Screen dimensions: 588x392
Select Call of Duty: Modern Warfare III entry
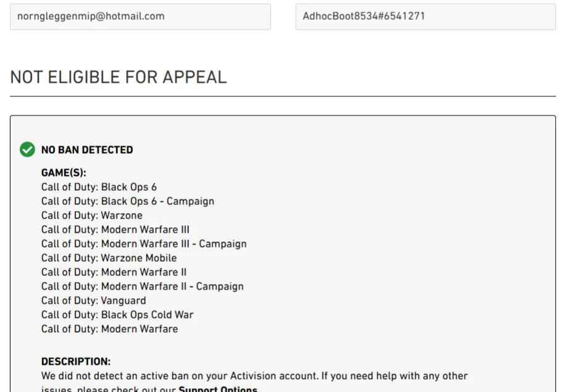[x=115, y=230]
